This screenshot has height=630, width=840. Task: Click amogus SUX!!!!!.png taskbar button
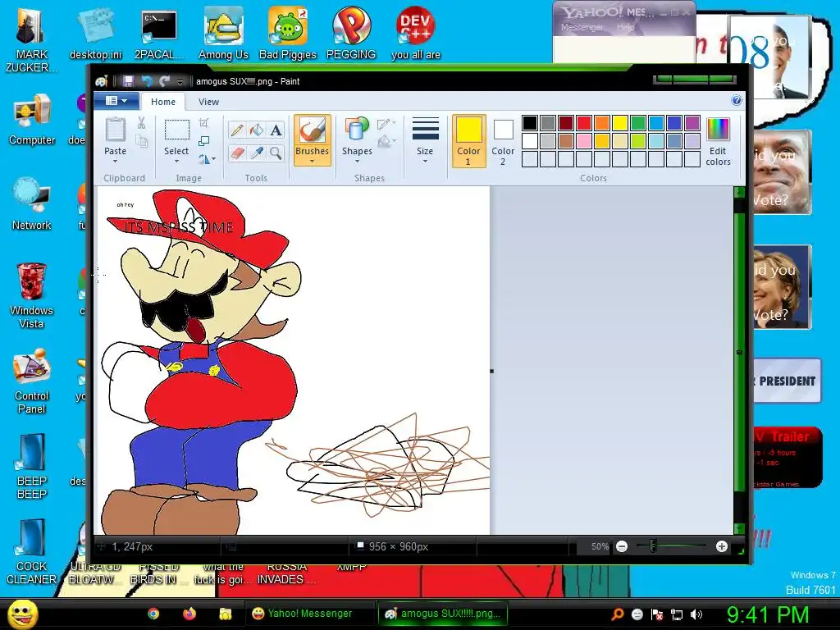click(x=442, y=614)
